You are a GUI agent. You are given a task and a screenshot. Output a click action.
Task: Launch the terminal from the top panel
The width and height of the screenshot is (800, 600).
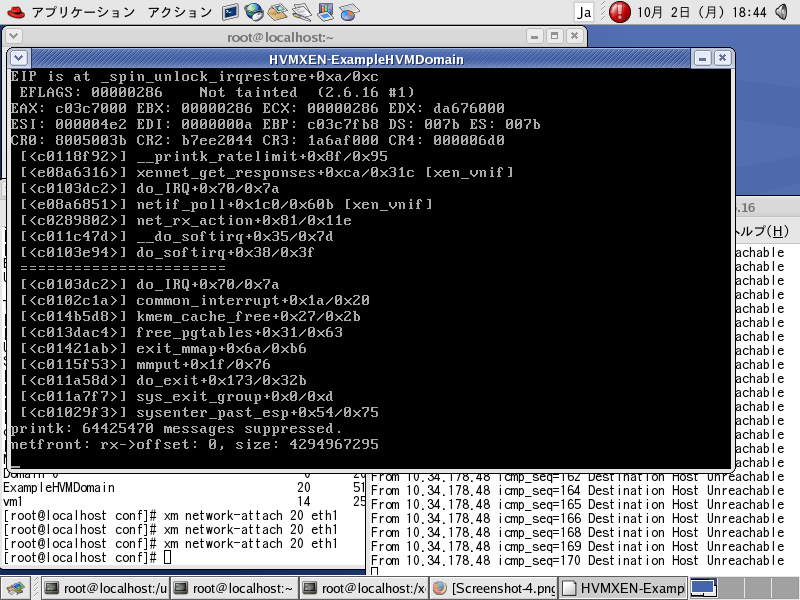point(229,12)
